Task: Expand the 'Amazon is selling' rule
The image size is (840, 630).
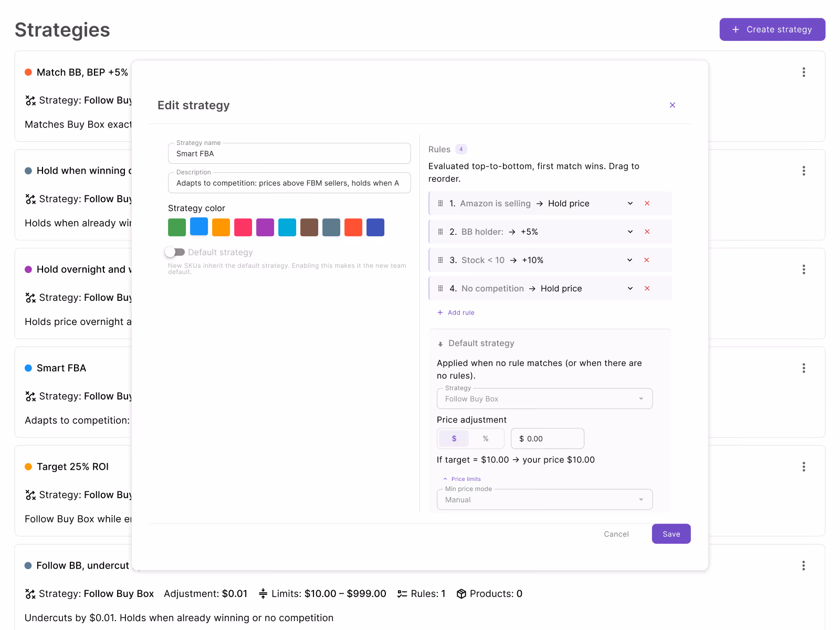Action: coord(630,203)
